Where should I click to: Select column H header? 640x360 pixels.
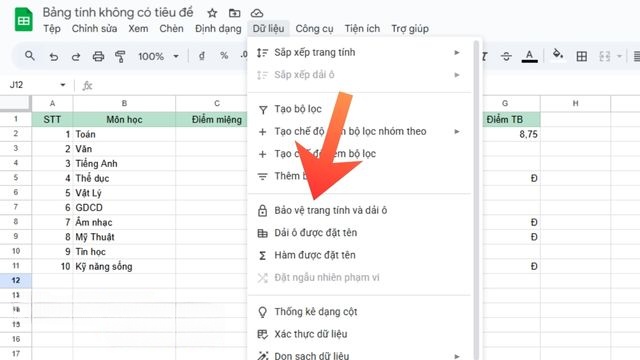click(576, 103)
